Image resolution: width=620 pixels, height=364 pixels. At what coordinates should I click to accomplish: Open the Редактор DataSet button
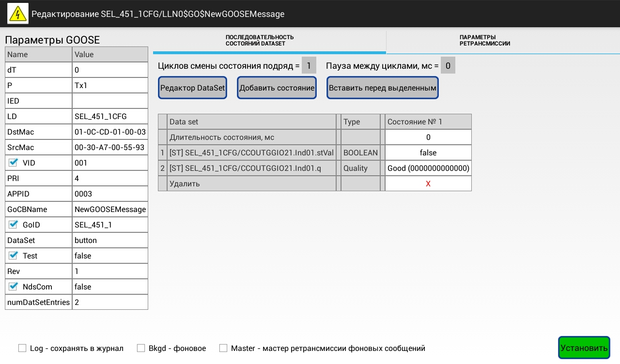click(x=193, y=88)
